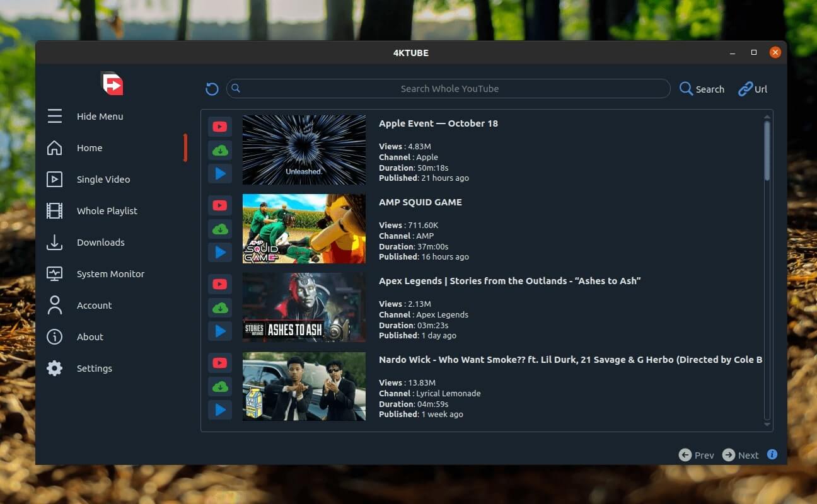
Task: Download the Apex Legends video via cloud icon
Action: [x=220, y=307]
